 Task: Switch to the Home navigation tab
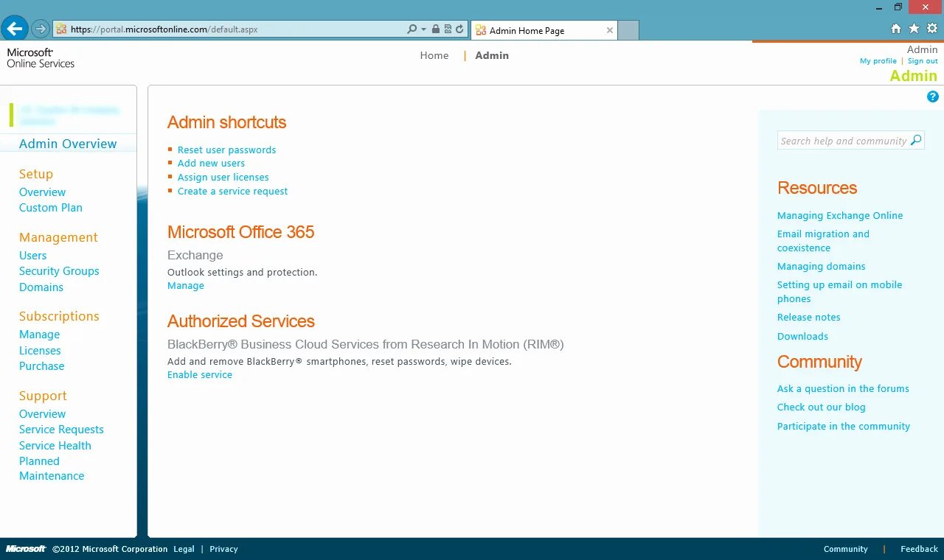[434, 55]
